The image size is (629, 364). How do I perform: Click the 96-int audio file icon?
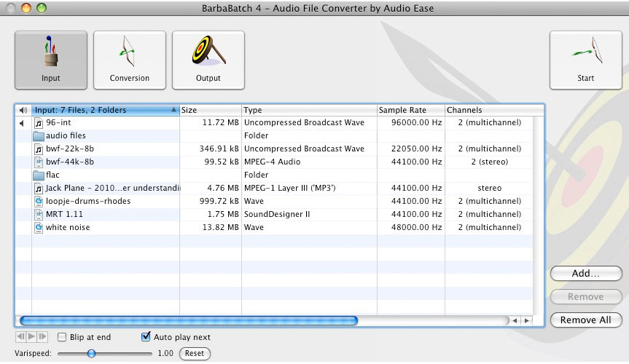pyautogui.click(x=39, y=123)
